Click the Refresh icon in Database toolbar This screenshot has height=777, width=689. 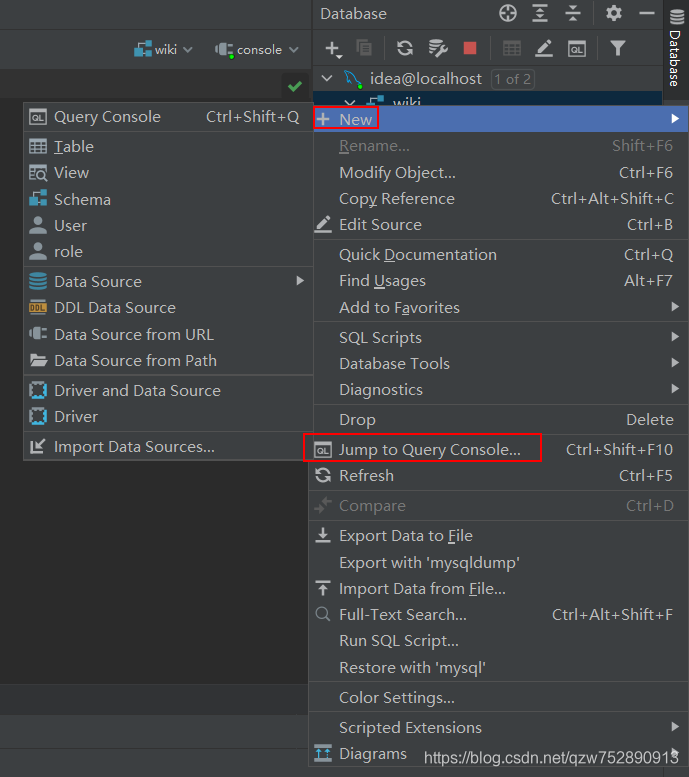[x=405, y=48]
